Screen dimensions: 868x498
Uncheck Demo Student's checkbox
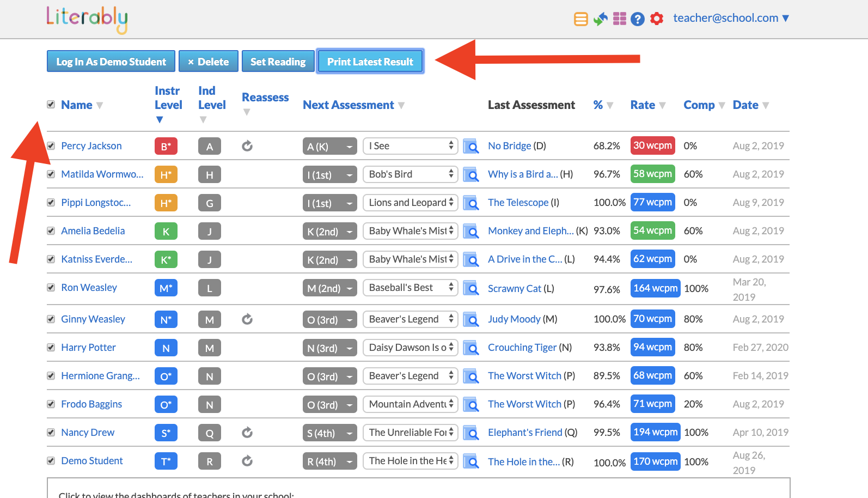[51, 460]
